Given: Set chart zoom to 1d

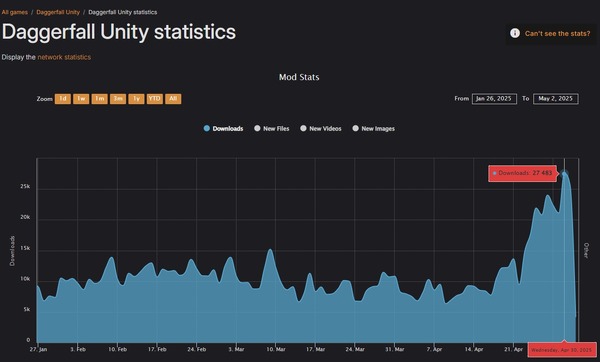Looking at the screenshot, I should pos(63,99).
